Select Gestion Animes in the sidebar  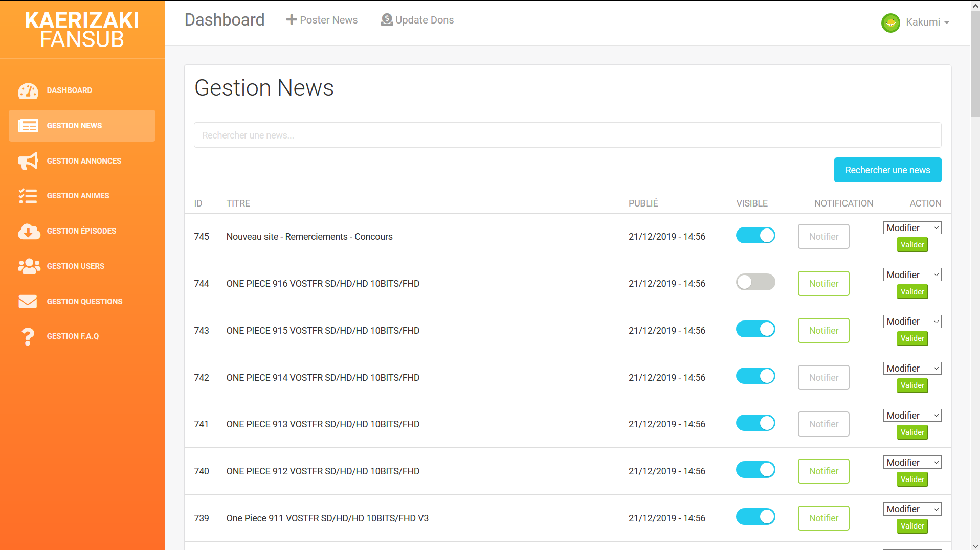point(82,196)
